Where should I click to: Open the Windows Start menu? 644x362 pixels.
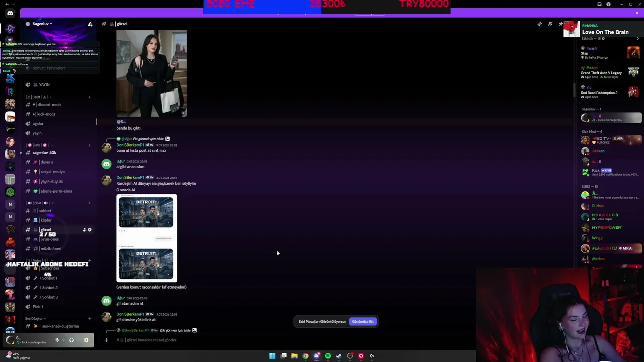[x=272, y=356]
